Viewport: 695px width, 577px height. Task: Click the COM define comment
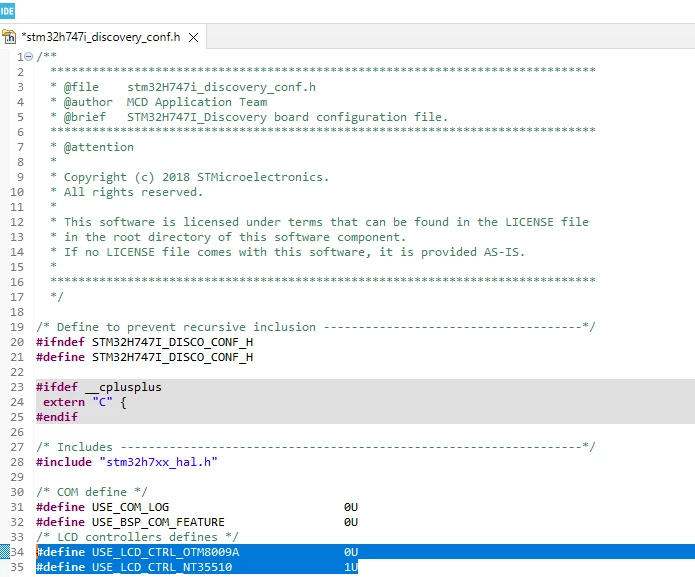tap(92, 492)
